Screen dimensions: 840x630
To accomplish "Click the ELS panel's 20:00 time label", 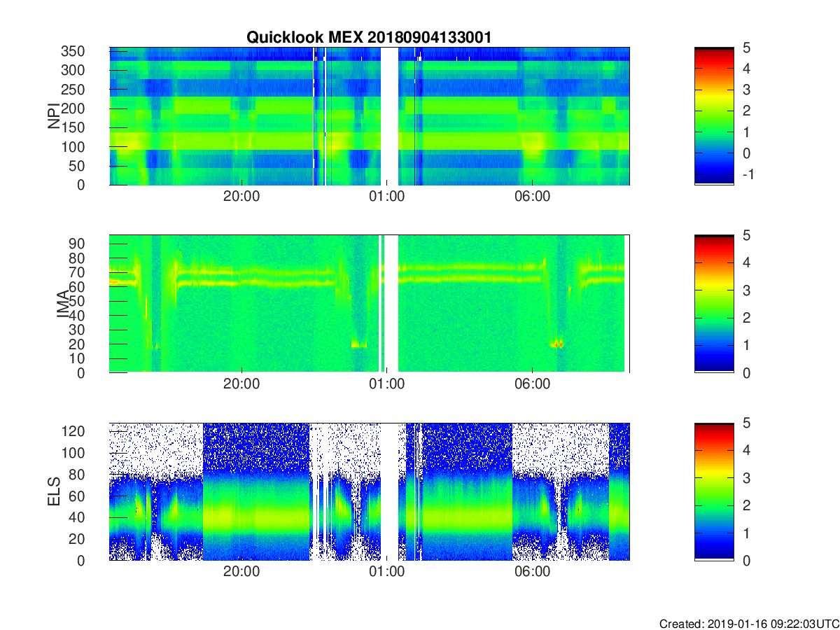I will click(x=241, y=573).
